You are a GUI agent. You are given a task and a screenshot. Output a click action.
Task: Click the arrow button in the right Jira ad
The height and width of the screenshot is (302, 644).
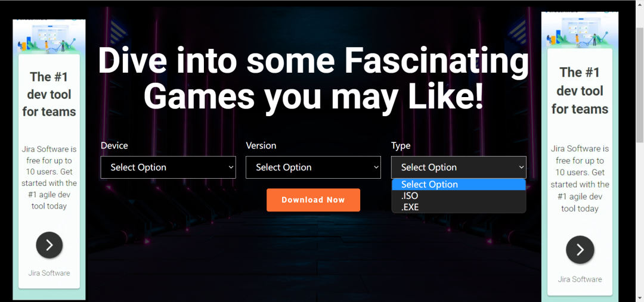(x=580, y=250)
